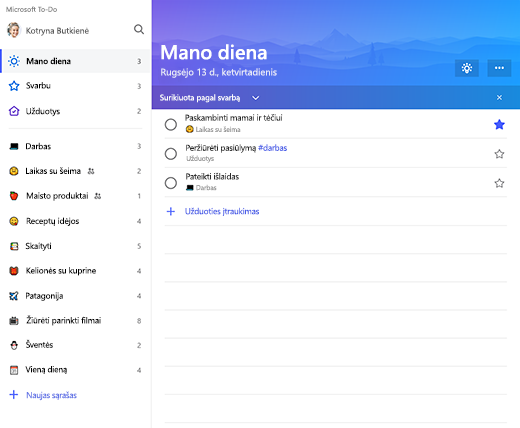520x428 pixels.
Task: Complete Paskambinti mamai ir tėčiui task
Action: (x=171, y=125)
